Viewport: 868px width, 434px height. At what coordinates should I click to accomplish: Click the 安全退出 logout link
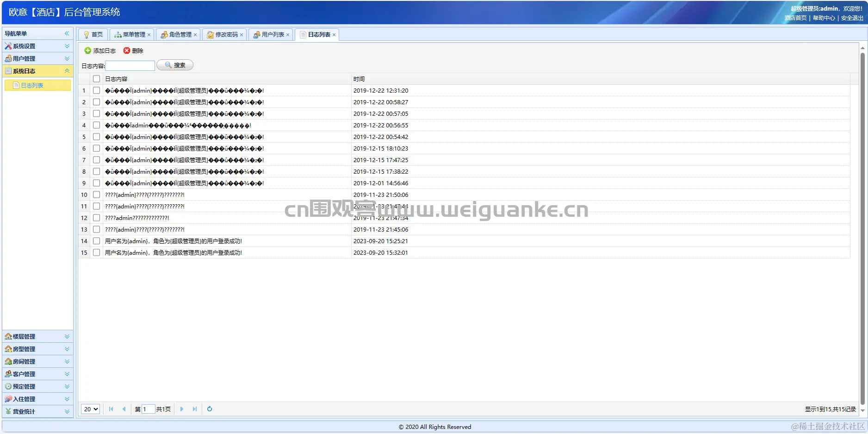tap(852, 18)
